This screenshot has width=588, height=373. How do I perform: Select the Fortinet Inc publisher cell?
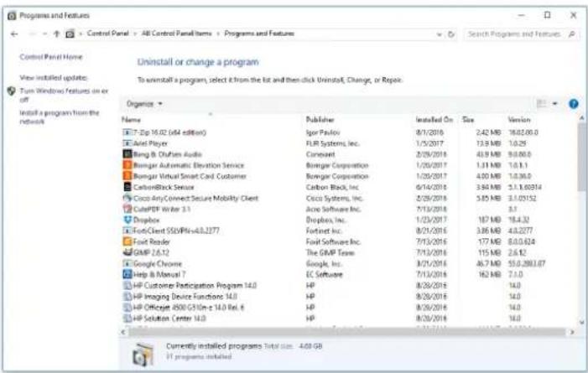pos(324,231)
